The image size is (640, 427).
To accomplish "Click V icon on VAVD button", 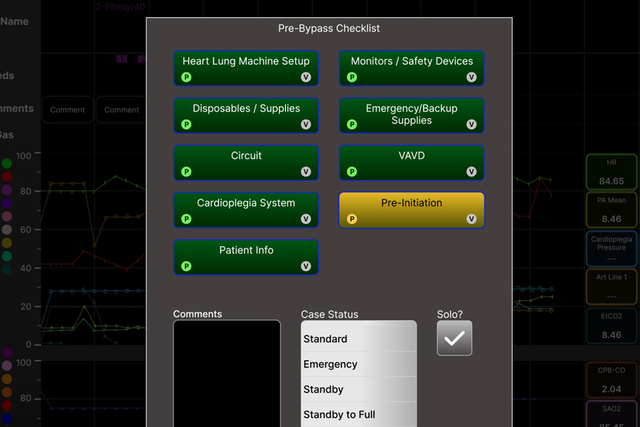I will coord(471,172).
